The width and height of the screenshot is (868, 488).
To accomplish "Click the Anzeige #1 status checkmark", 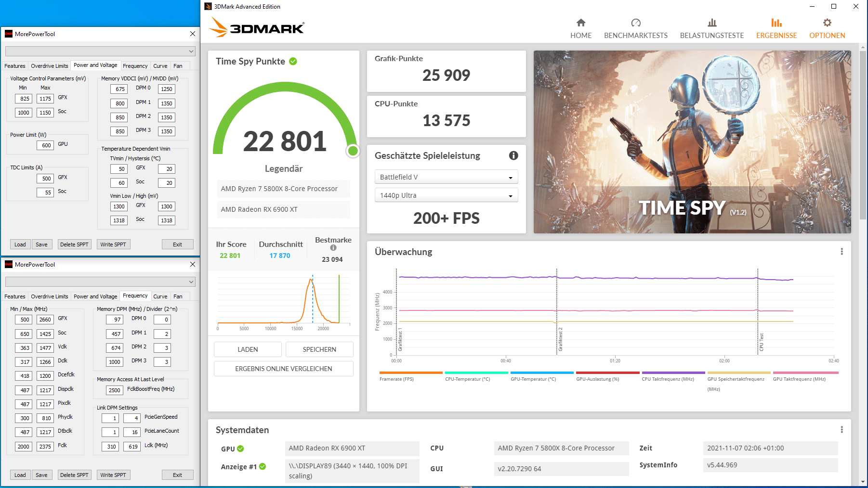I will coord(263,466).
